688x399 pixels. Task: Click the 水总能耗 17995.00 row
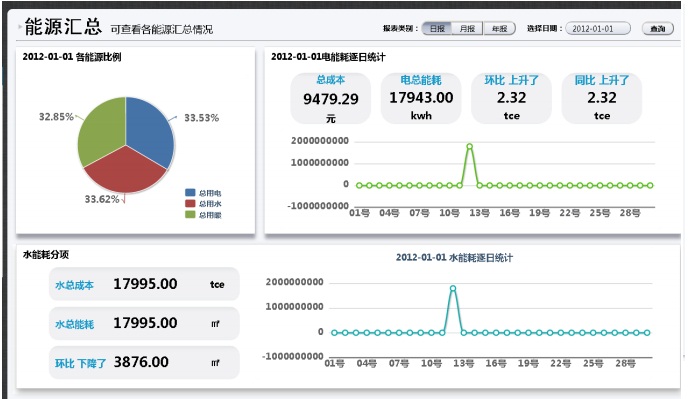coord(144,324)
